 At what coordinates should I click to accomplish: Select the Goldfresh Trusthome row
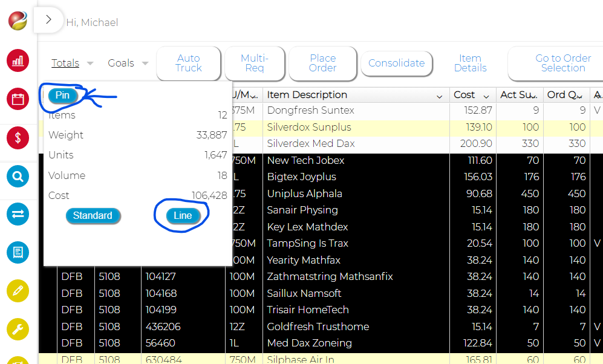click(318, 327)
